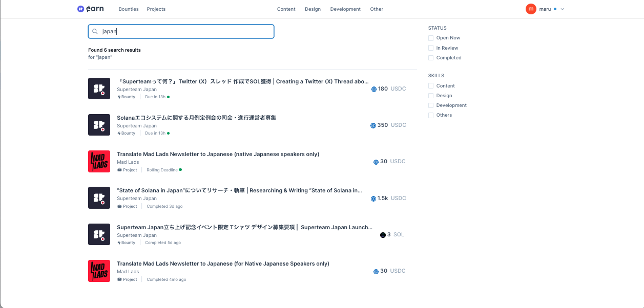Screen dimensions: 644x308
Task: Tick the Completed status filter
Action: point(431,58)
